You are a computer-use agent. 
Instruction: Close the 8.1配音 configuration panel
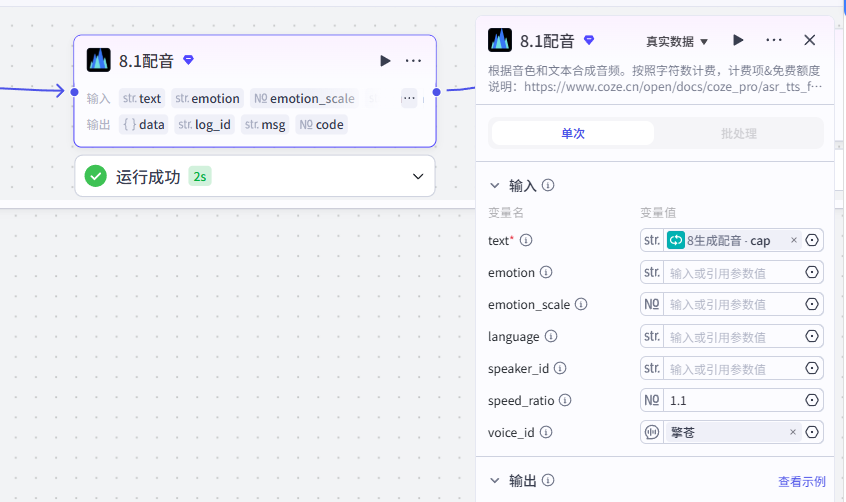click(x=809, y=40)
